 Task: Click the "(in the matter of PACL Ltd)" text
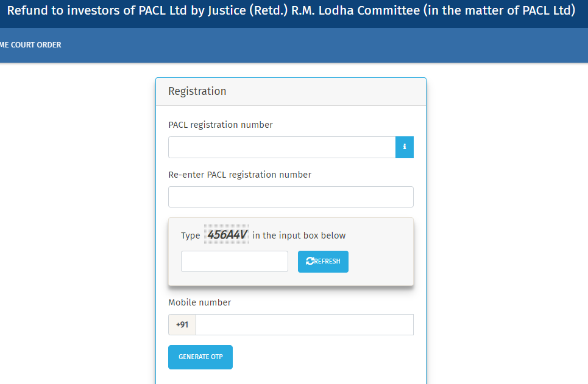tap(499, 11)
